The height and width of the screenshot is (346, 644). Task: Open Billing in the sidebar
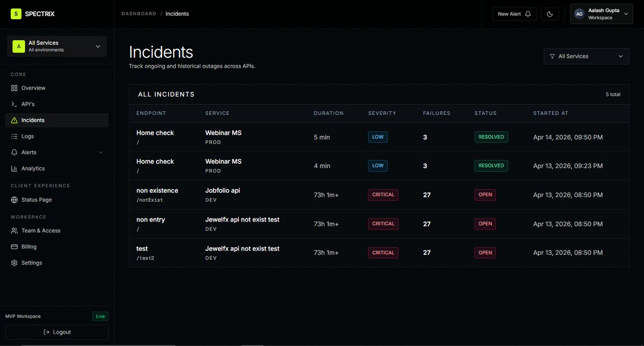coord(57,247)
